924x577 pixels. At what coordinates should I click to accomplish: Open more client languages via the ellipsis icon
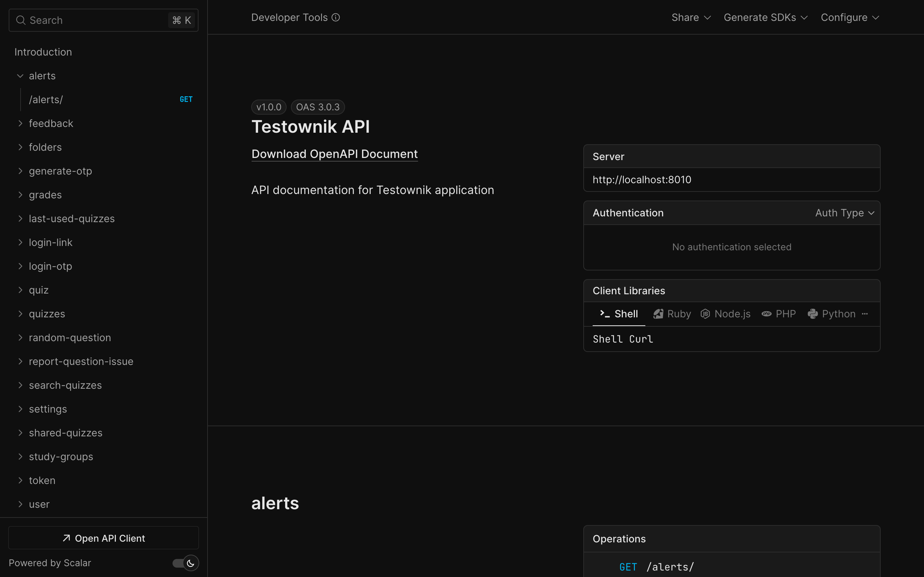tap(864, 314)
